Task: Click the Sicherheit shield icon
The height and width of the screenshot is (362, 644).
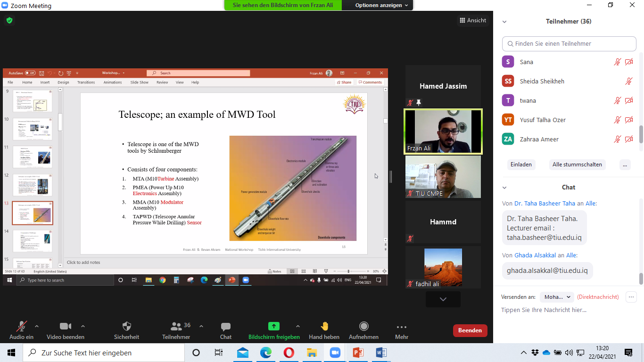Action: (x=126, y=326)
